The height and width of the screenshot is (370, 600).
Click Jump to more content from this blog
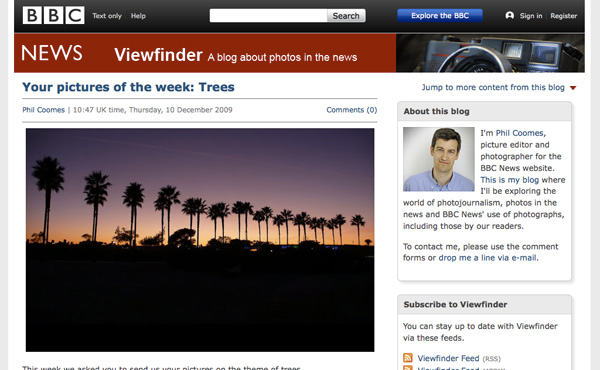[x=493, y=87]
